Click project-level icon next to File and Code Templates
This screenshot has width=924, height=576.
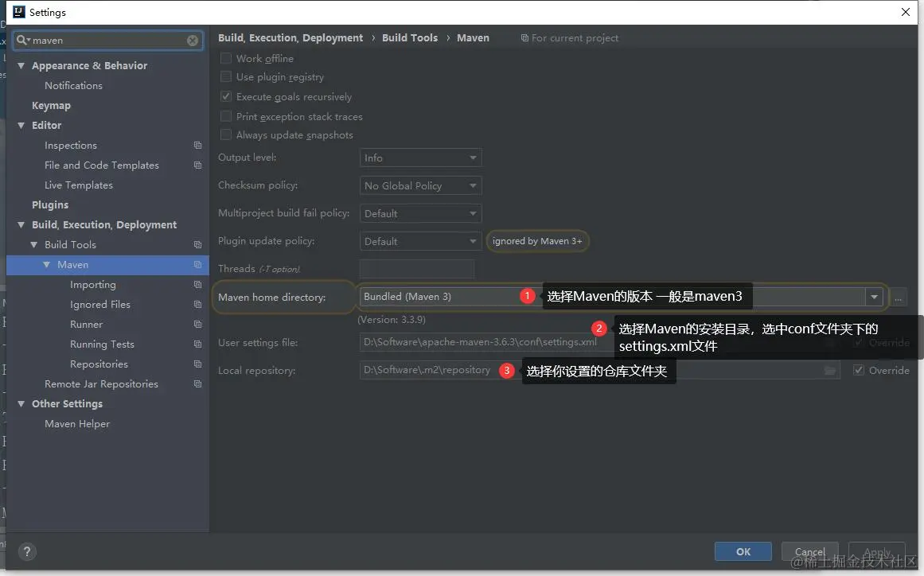197,165
